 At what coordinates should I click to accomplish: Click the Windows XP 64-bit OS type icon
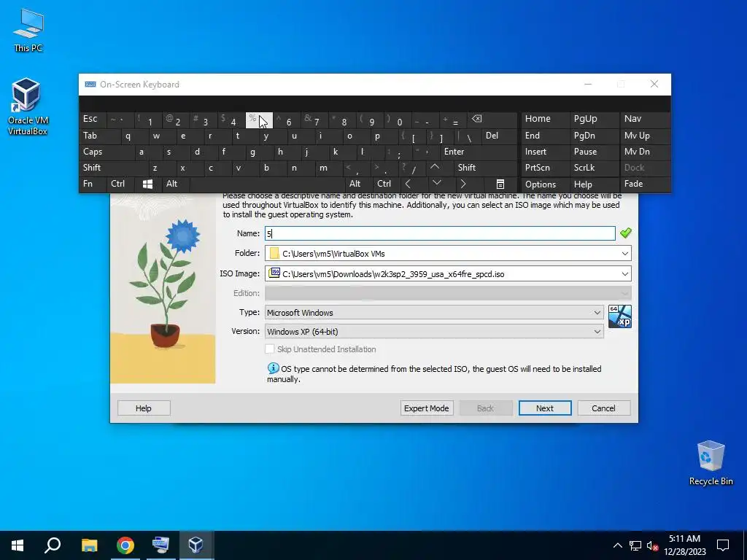[620, 316]
